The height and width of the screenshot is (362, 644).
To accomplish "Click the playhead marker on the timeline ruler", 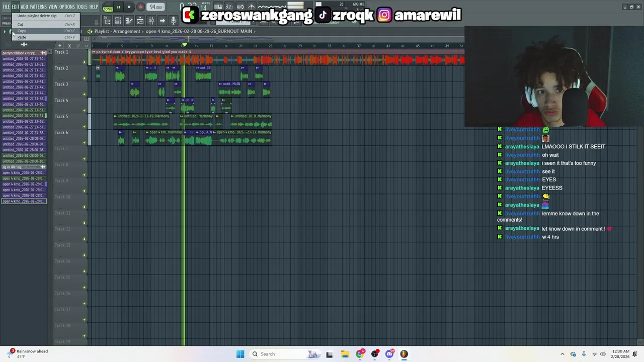I will [x=184, y=46].
